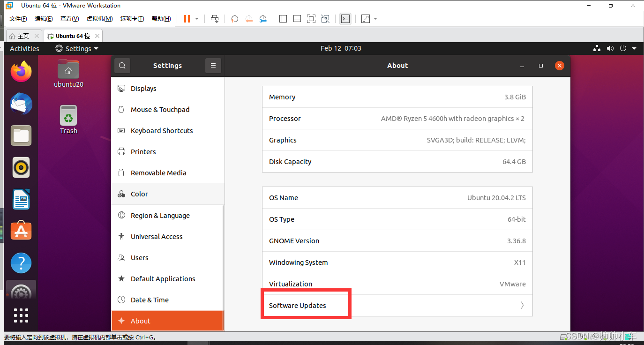
Task: Click the volume speaker icon in top bar
Action: (x=610, y=48)
